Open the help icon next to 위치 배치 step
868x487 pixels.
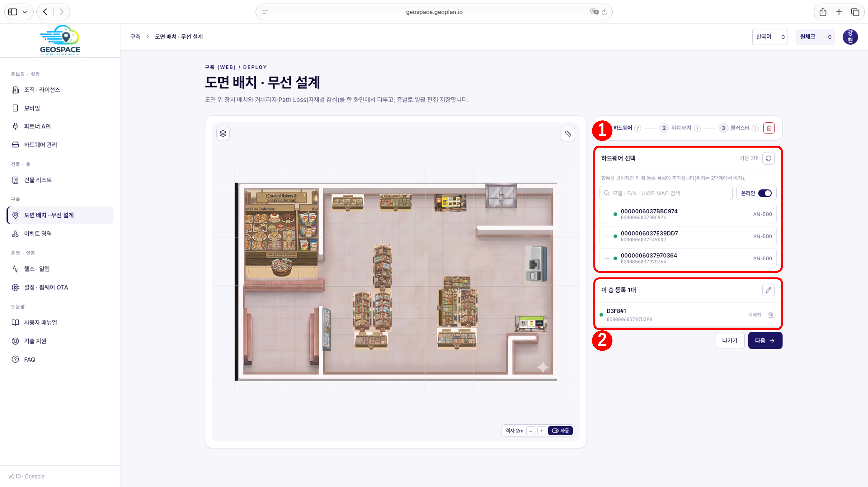coord(698,128)
